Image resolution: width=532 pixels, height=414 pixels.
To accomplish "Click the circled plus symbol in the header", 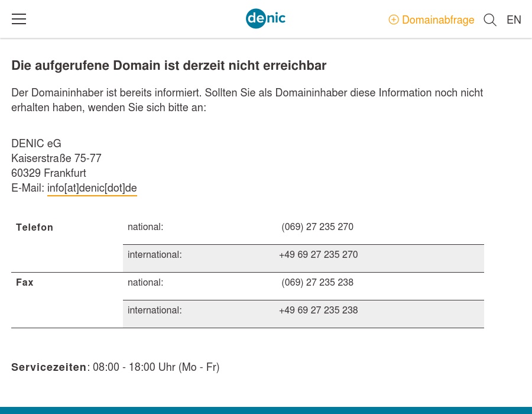I will click(x=394, y=20).
